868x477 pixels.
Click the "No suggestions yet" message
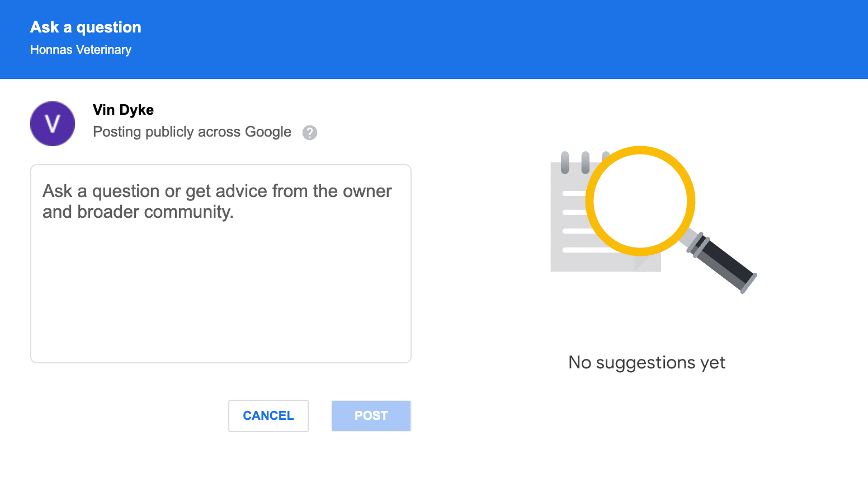coord(647,363)
